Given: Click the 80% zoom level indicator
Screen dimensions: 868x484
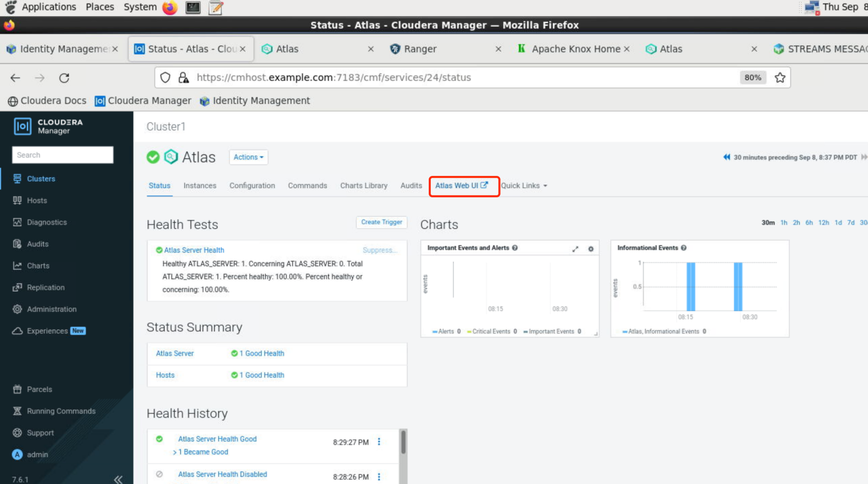Looking at the screenshot, I should 753,78.
